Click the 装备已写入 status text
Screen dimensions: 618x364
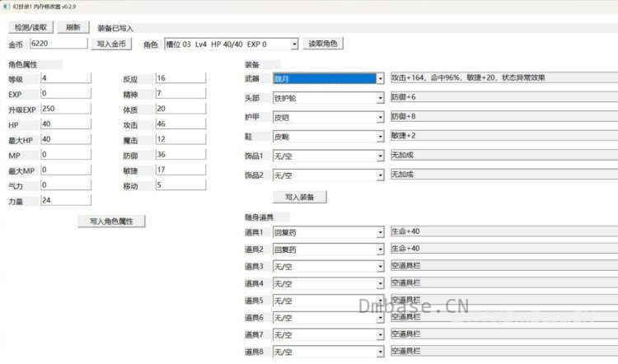115,28
